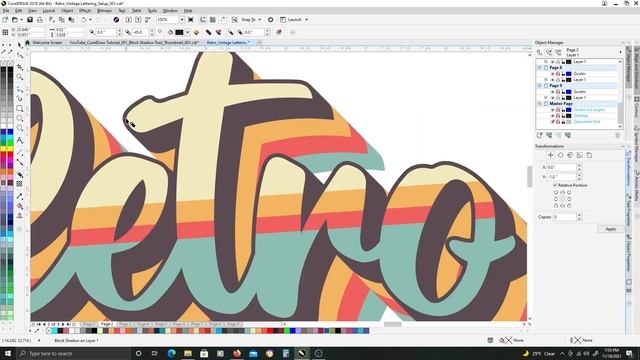Toggle visibility eye of Page 8 Guides
The height and width of the screenshot is (360, 640).
(x=552, y=74)
